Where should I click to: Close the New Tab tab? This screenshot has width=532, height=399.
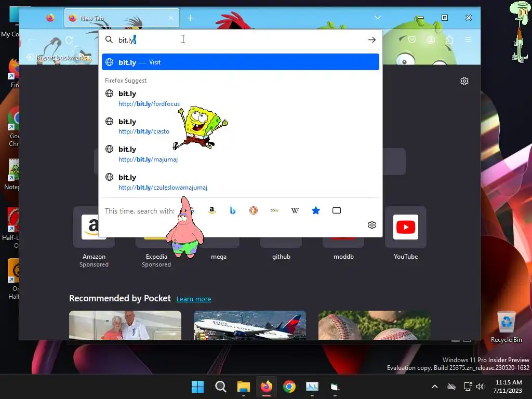coord(170,18)
